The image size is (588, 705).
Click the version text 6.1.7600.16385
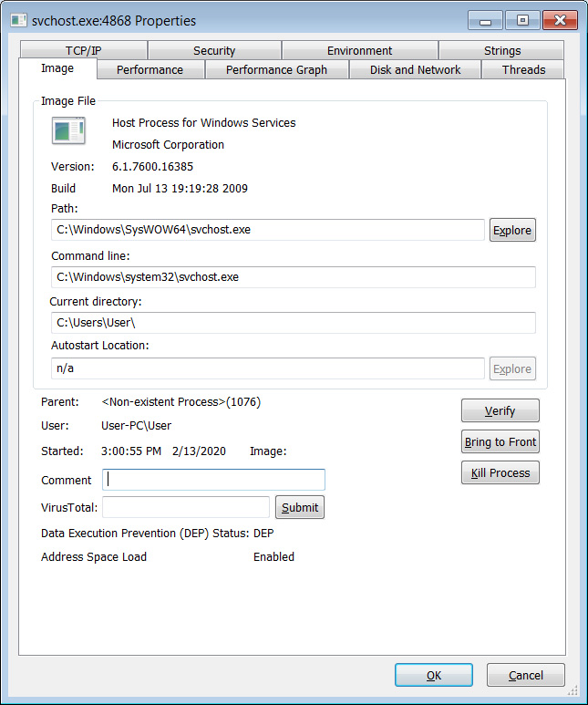152,167
